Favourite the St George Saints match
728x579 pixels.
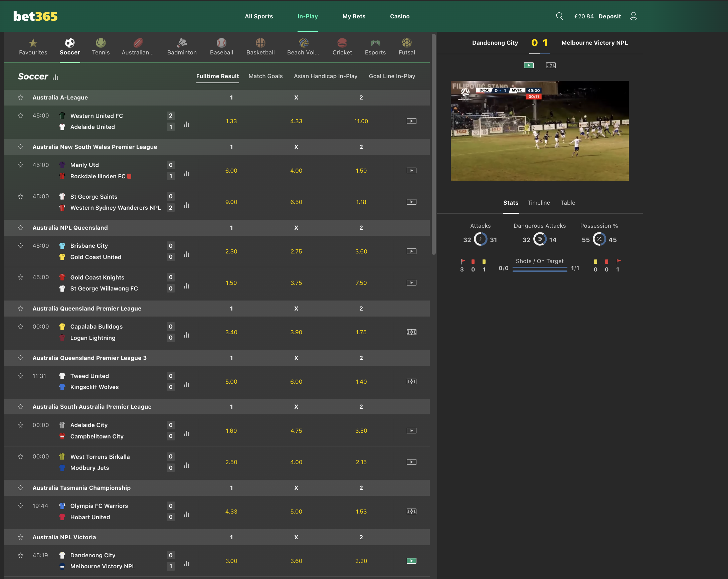[21, 196]
